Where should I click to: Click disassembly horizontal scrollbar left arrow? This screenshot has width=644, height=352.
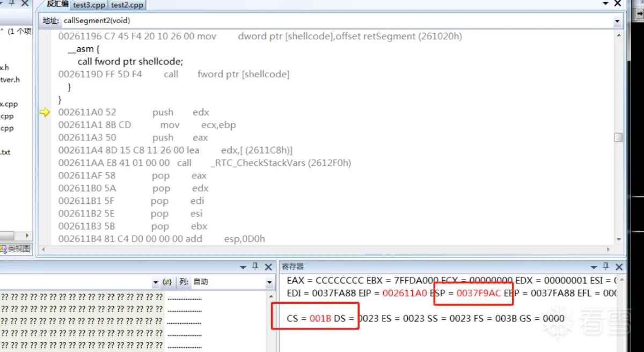[44, 250]
